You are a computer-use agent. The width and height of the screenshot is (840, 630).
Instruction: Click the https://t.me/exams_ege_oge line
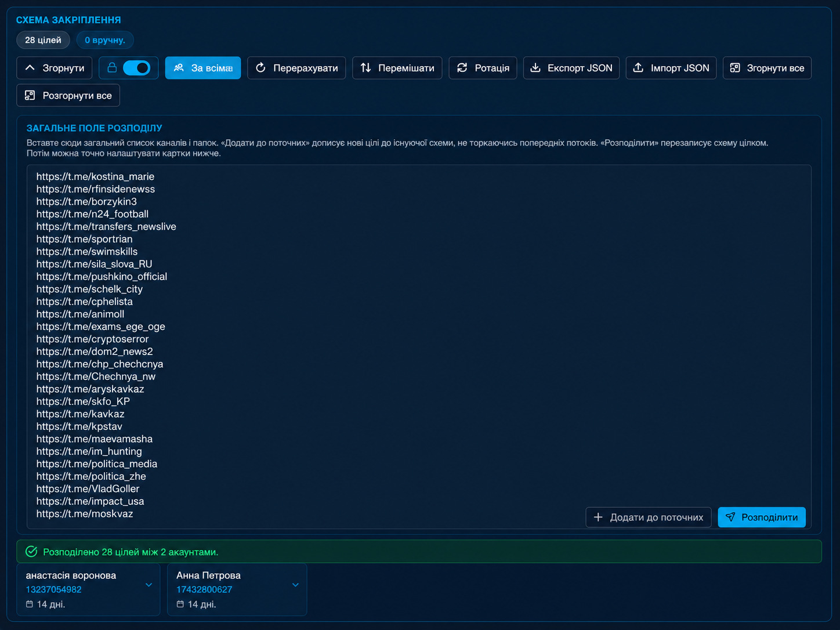(x=101, y=327)
